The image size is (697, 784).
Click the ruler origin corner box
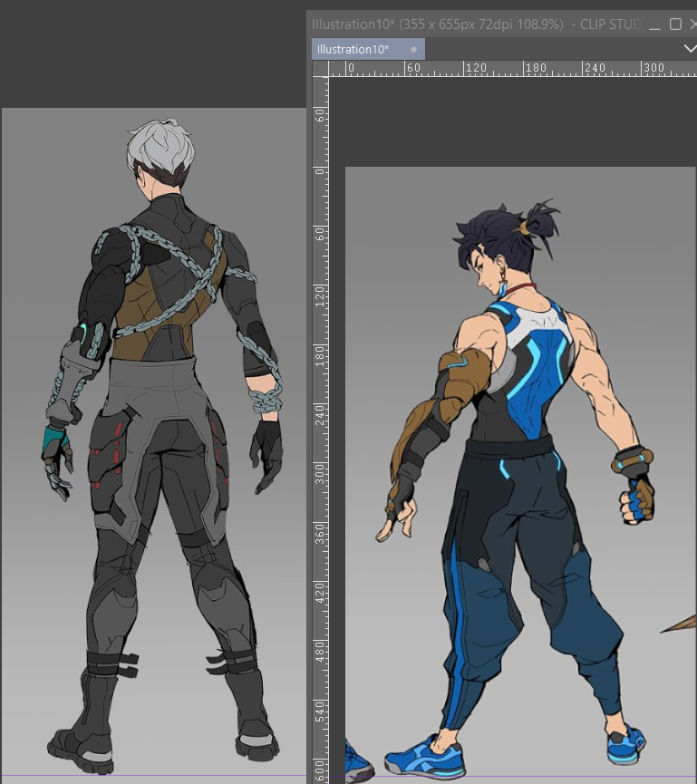pyautogui.click(x=320, y=69)
